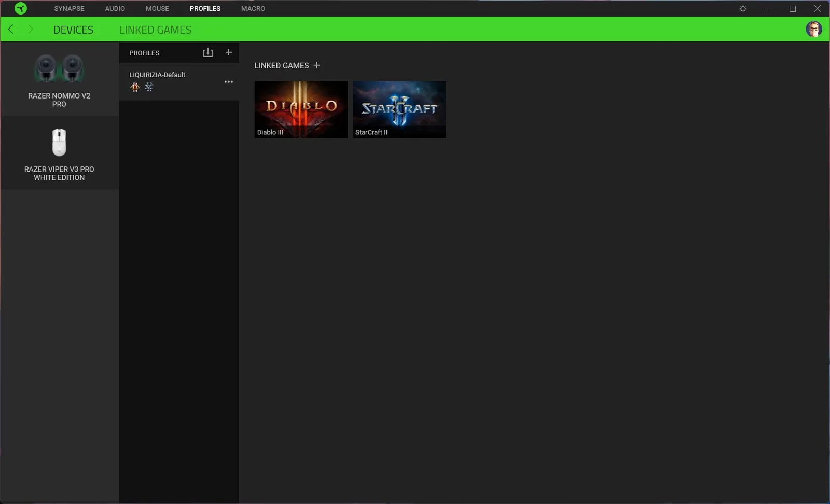This screenshot has height=504, width=830.
Task: Click the Diablo III icon under the profile
Action: [135, 87]
